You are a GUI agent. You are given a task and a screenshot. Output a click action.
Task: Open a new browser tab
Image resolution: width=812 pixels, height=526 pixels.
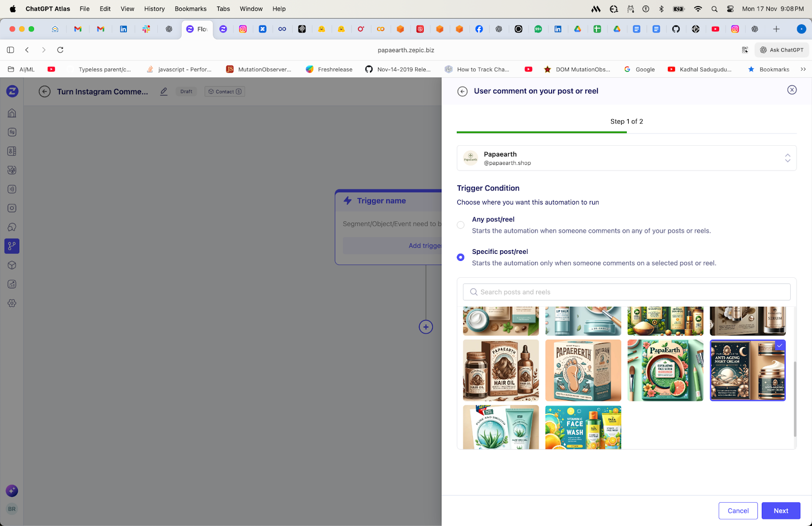pos(776,29)
